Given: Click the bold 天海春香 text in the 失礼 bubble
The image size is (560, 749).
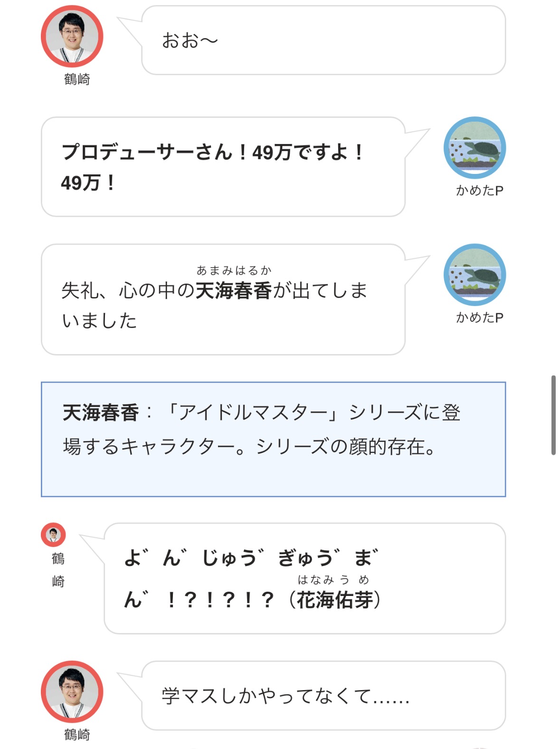Looking at the screenshot, I should coord(233,291).
